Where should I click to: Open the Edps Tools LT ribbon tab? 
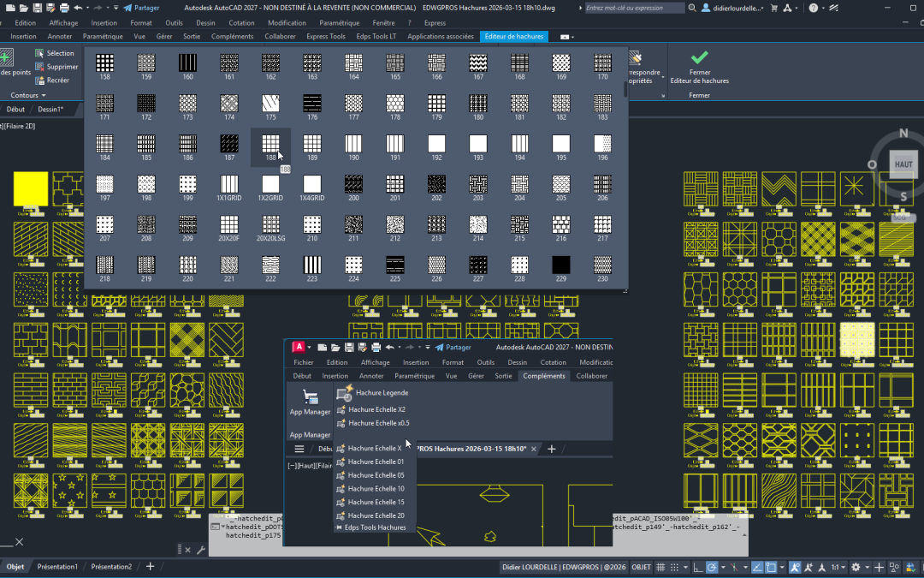click(376, 37)
